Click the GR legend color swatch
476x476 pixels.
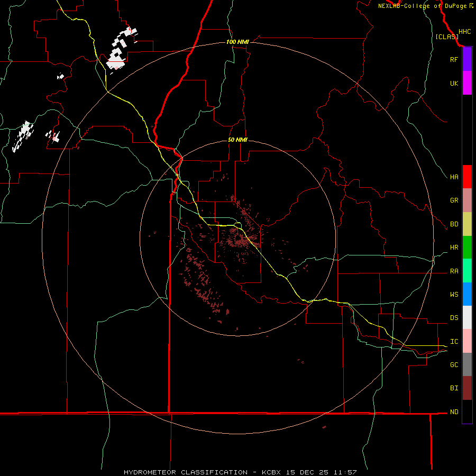click(x=467, y=200)
